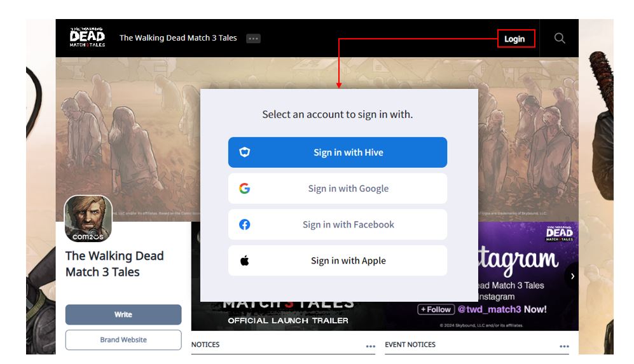634x364 pixels.
Task: Select Sign in with Facebook
Action: (x=338, y=225)
